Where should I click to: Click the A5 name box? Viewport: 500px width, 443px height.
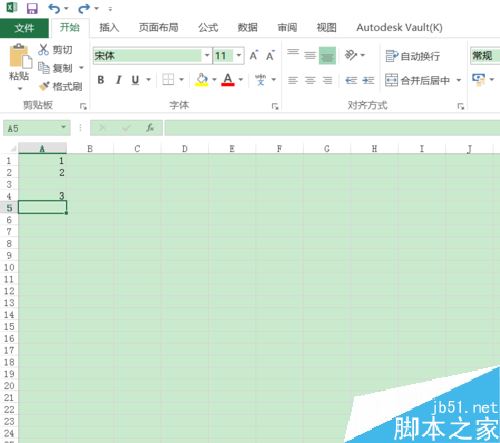point(32,128)
